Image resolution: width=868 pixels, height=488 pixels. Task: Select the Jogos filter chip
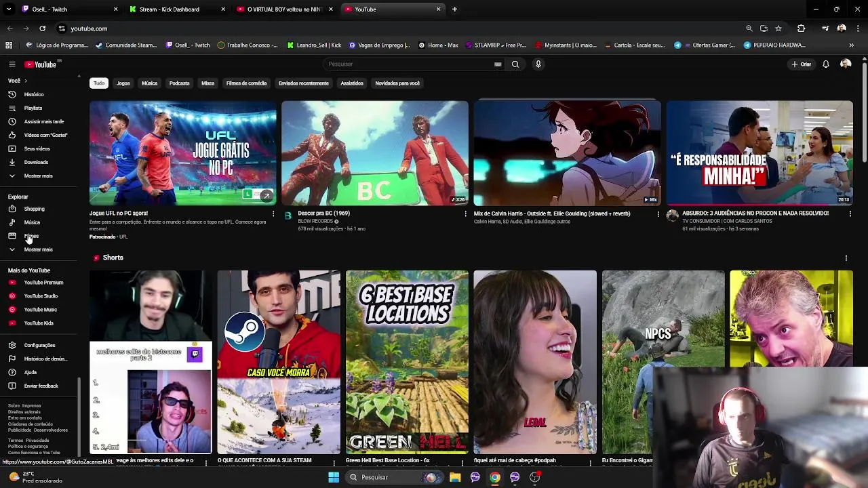123,83
